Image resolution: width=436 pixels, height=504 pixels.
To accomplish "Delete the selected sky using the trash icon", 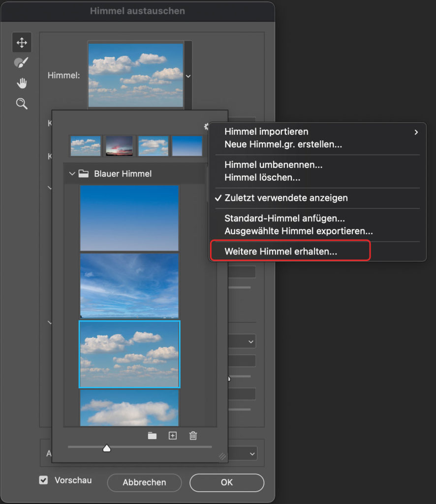I will [x=193, y=436].
